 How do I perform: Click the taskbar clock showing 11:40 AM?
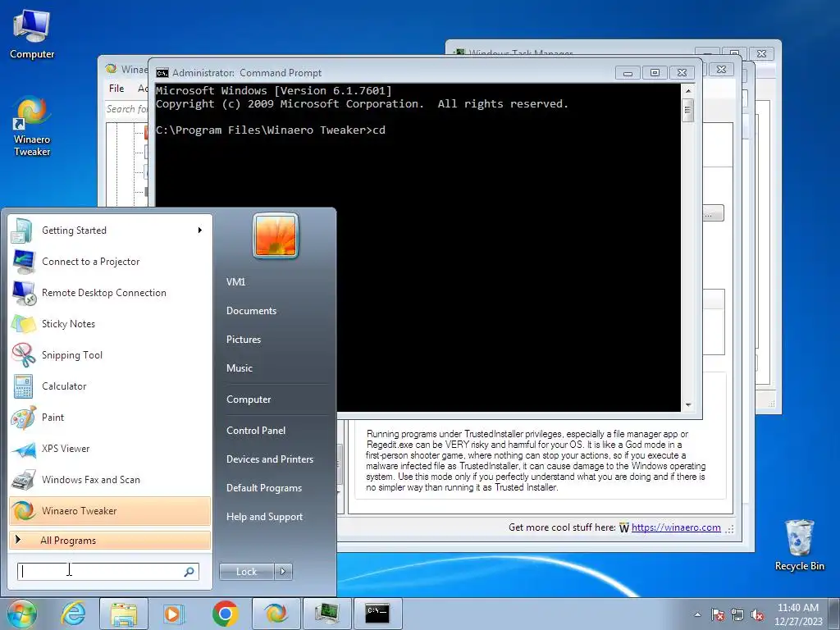[798, 614]
